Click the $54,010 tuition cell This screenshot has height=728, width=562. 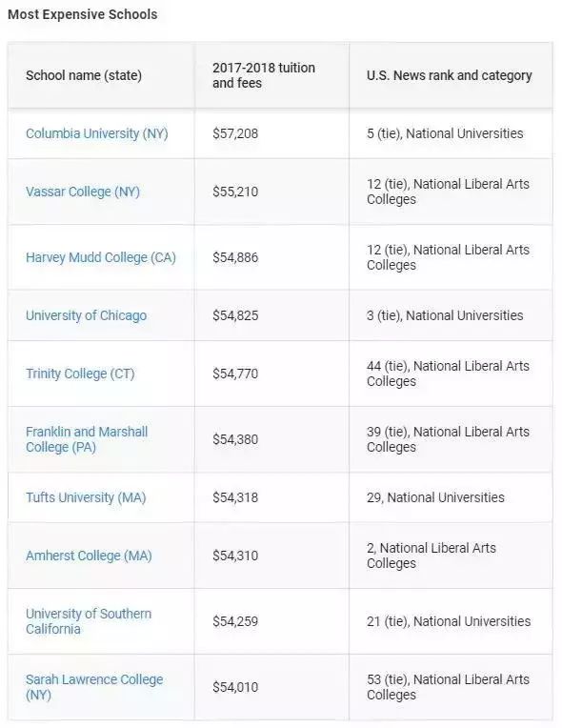(235, 687)
